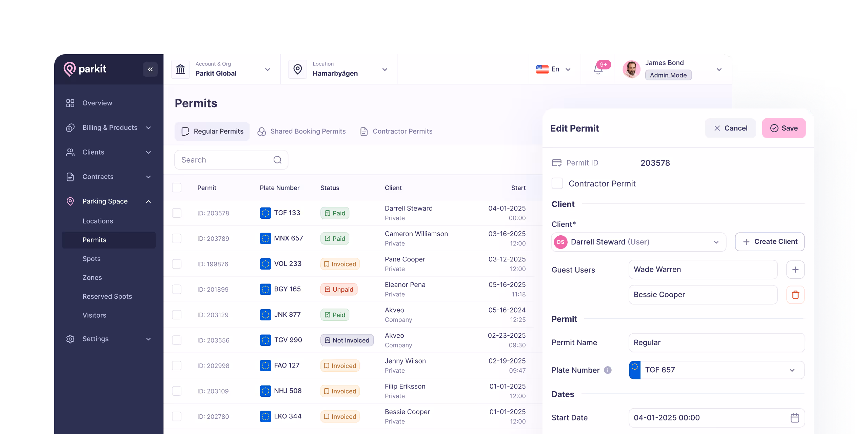Click the EU flag icon next to TGF 133

click(x=265, y=213)
